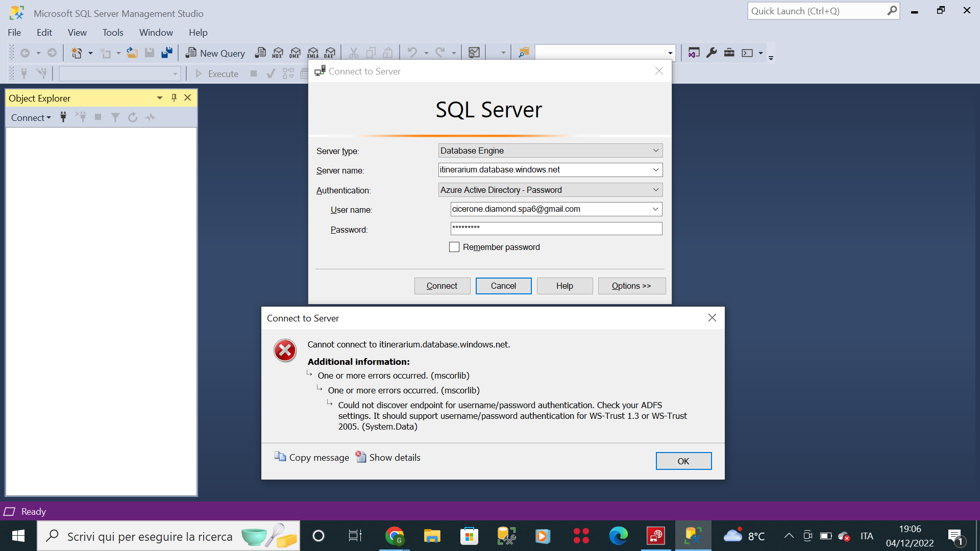
Task: Open the Connect dropdown in Object Explorer
Action: tap(31, 117)
